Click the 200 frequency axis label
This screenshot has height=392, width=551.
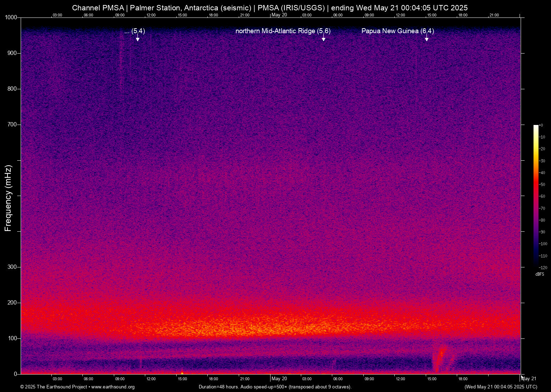(12, 303)
